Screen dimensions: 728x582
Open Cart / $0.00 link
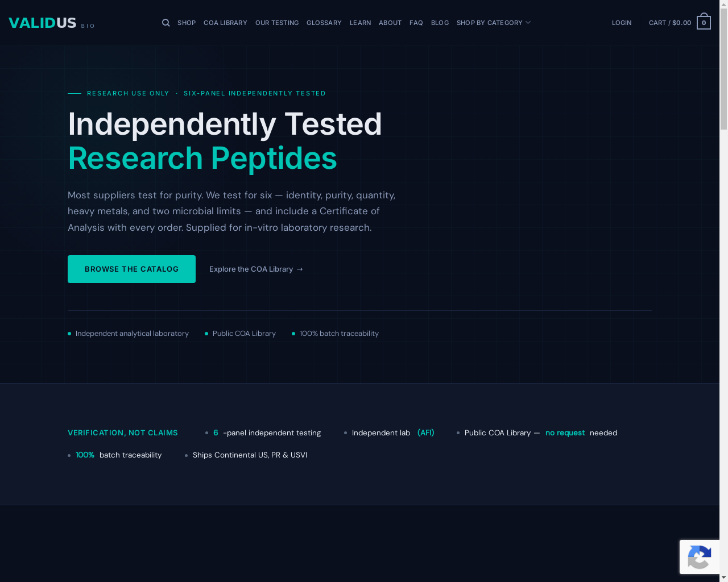pos(670,23)
